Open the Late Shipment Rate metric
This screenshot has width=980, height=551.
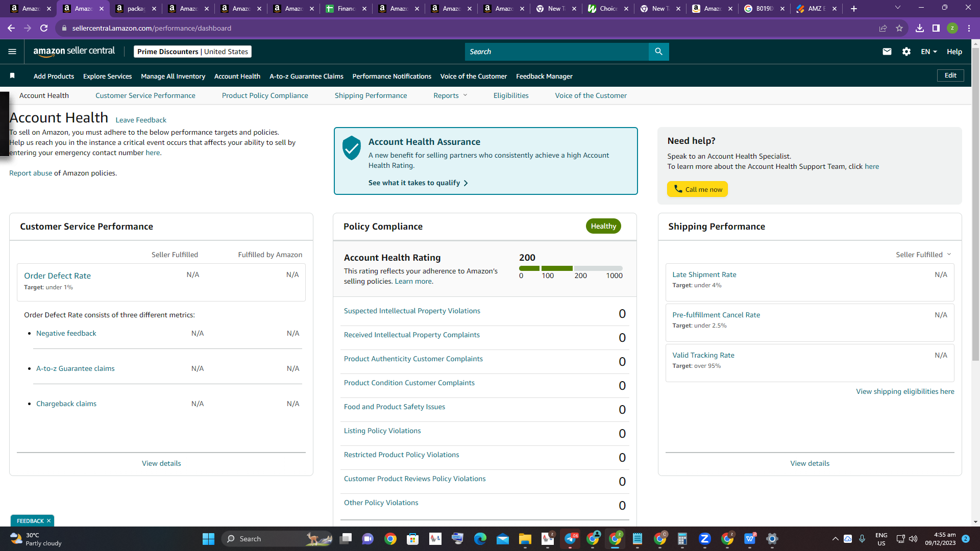(704, 274)
